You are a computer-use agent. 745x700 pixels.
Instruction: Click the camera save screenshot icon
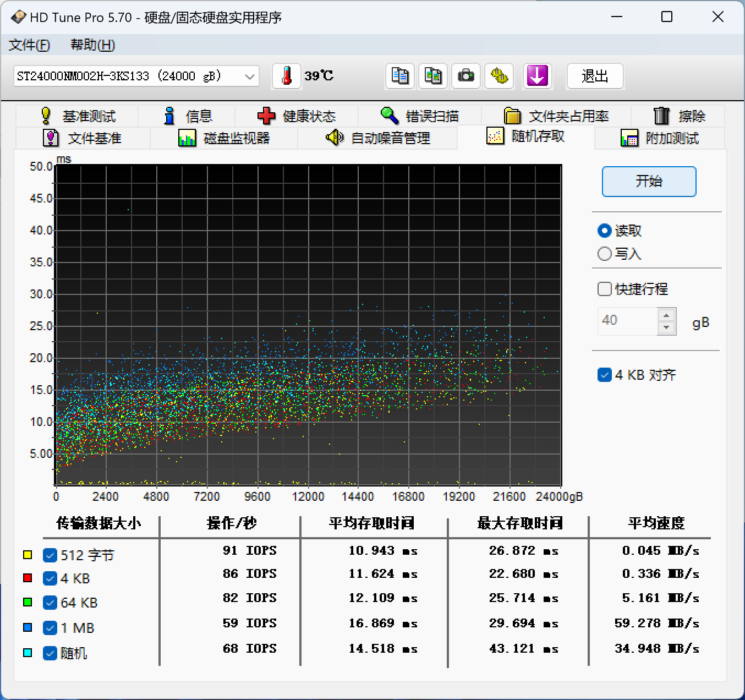(466, 76)
